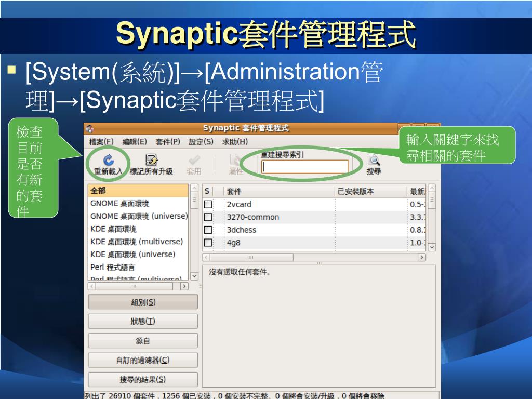Click the 沒有選取任何套件 description text
This screenshot has height=399, width=532.
click(240, 272)
